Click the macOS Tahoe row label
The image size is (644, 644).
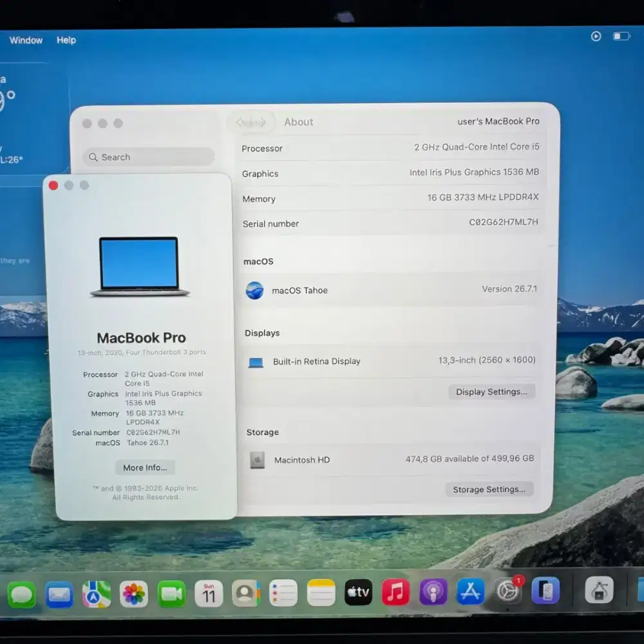click(299, 290)
